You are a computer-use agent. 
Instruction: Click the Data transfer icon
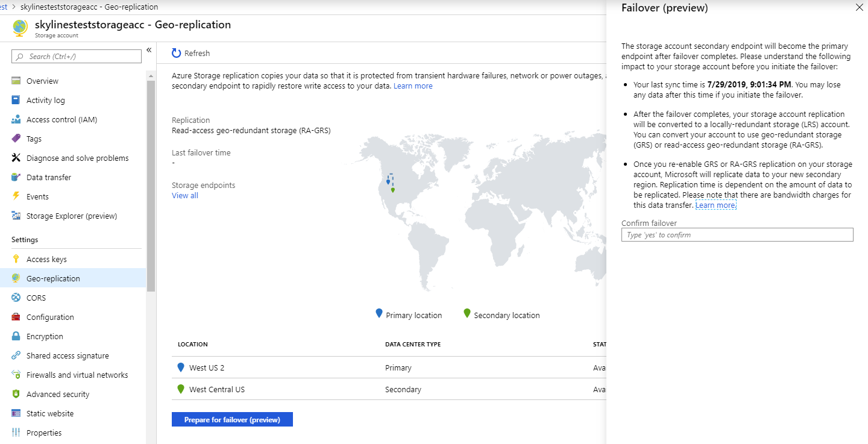pos(16,177)
